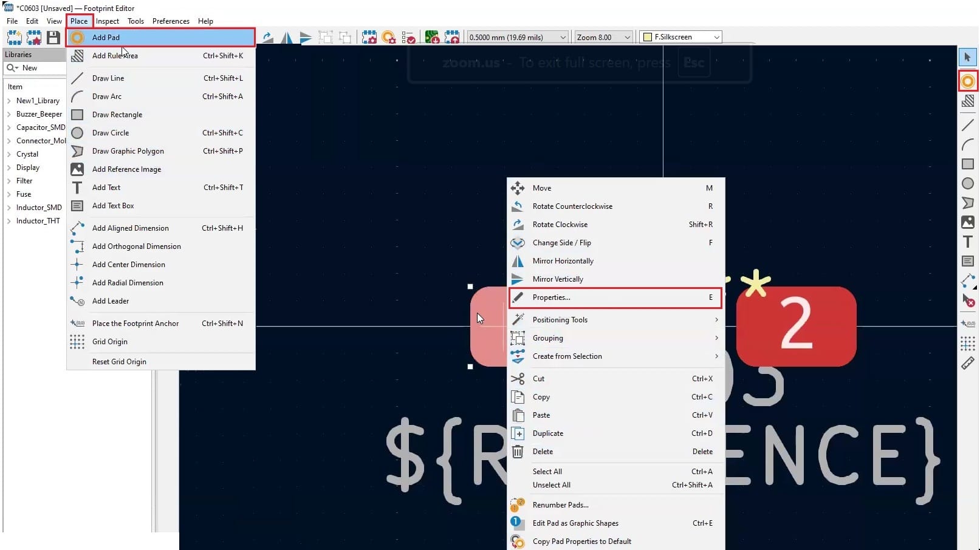Expand the Buzzer_Beeper library
Screen dimensions: 980x550
9,114
